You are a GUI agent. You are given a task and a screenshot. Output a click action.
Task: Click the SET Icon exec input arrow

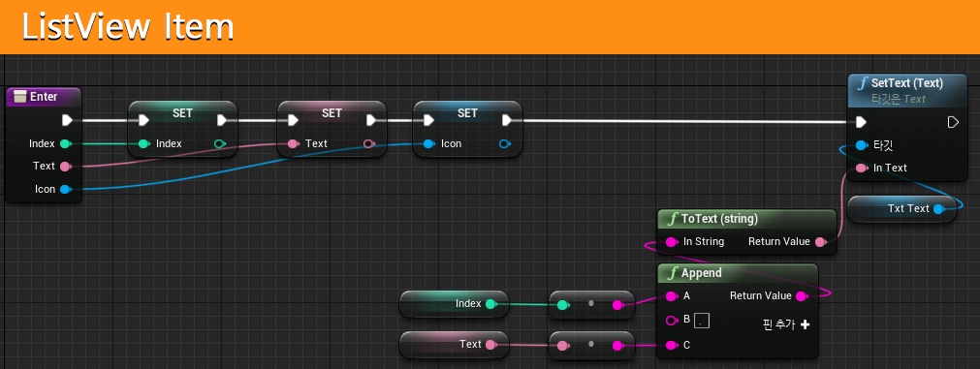(428, 120)
